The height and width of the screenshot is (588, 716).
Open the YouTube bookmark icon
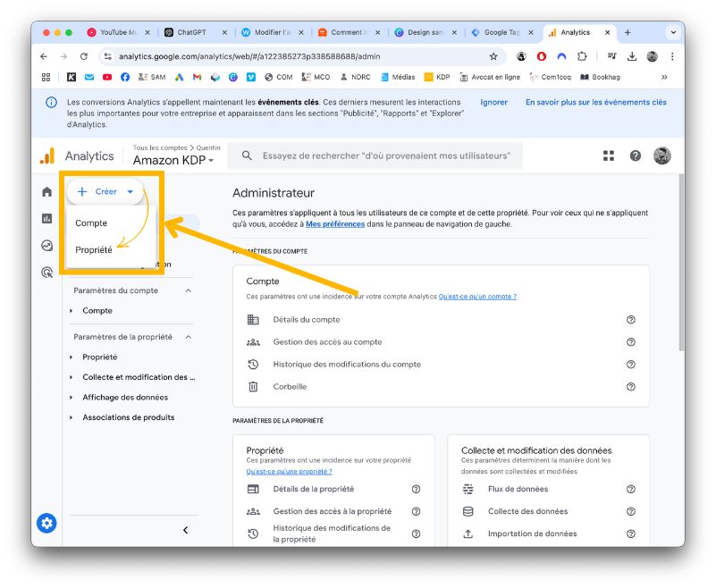(107, 77)
